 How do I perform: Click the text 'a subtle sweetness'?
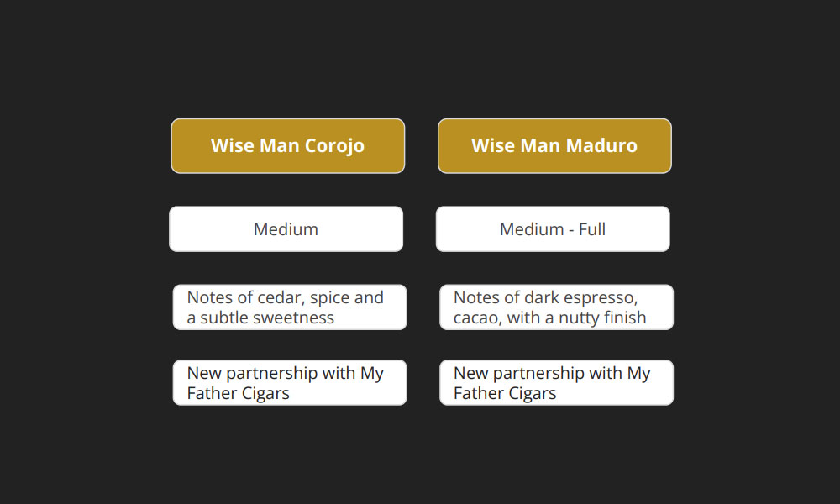click(260, 318)
